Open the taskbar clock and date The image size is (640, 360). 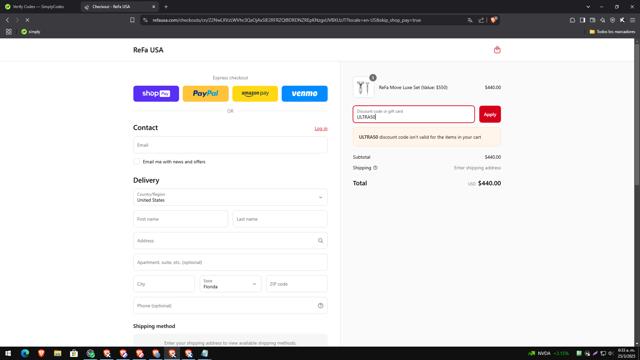[626, 353]
